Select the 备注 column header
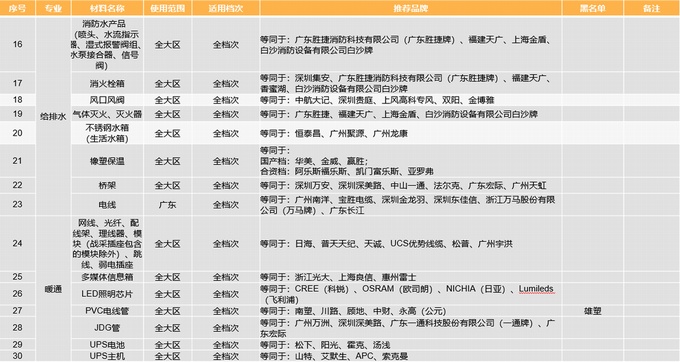The width and height of the screenshot is (680, 362). point(652,8)
